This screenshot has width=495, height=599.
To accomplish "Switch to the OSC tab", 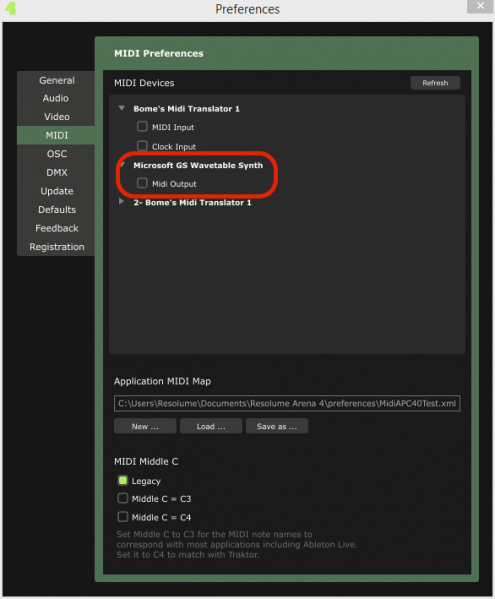I will click(x=57, y=154).
